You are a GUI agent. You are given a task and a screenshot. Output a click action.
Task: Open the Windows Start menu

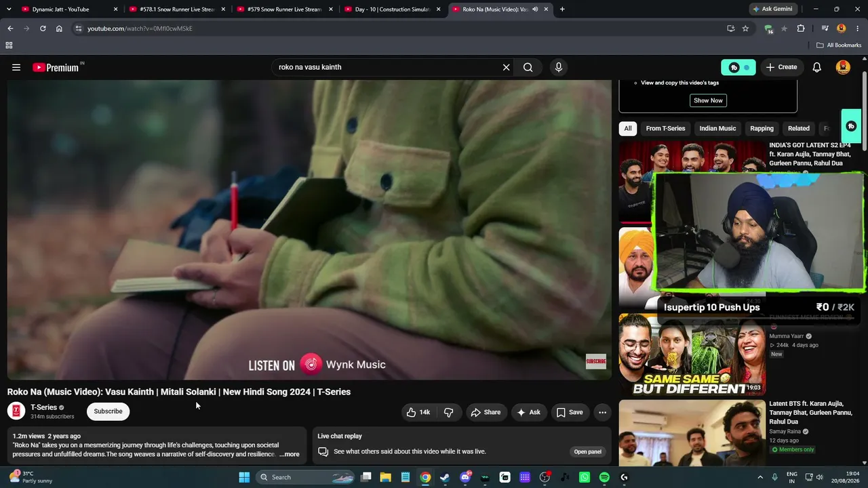click(244, 477)
